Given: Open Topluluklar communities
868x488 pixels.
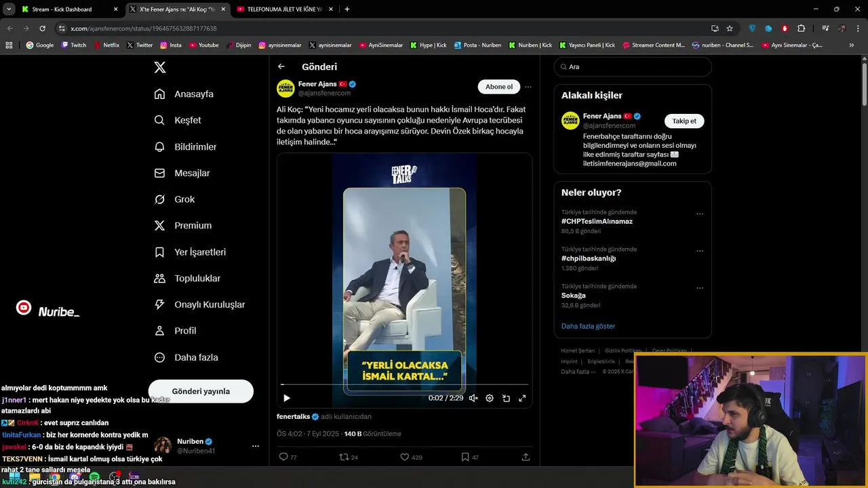Looking at the screenshot, I should 187,279.
